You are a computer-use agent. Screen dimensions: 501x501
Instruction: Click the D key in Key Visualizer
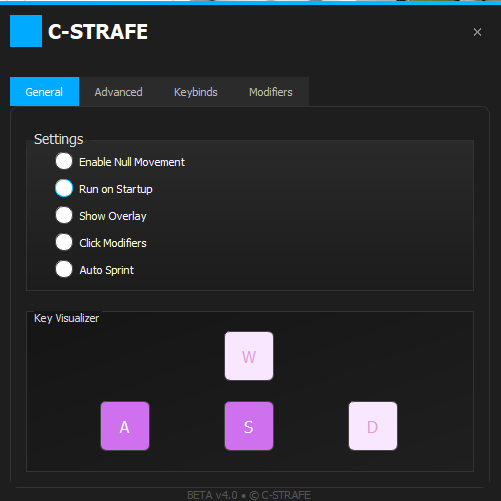pos(373,426)
